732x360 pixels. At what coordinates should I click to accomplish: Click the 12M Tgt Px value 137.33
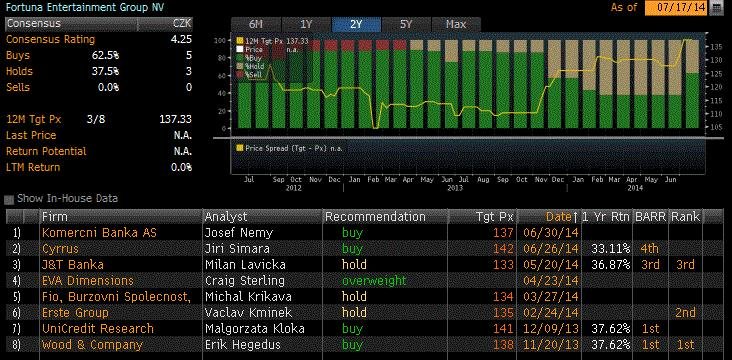point(176,120)
